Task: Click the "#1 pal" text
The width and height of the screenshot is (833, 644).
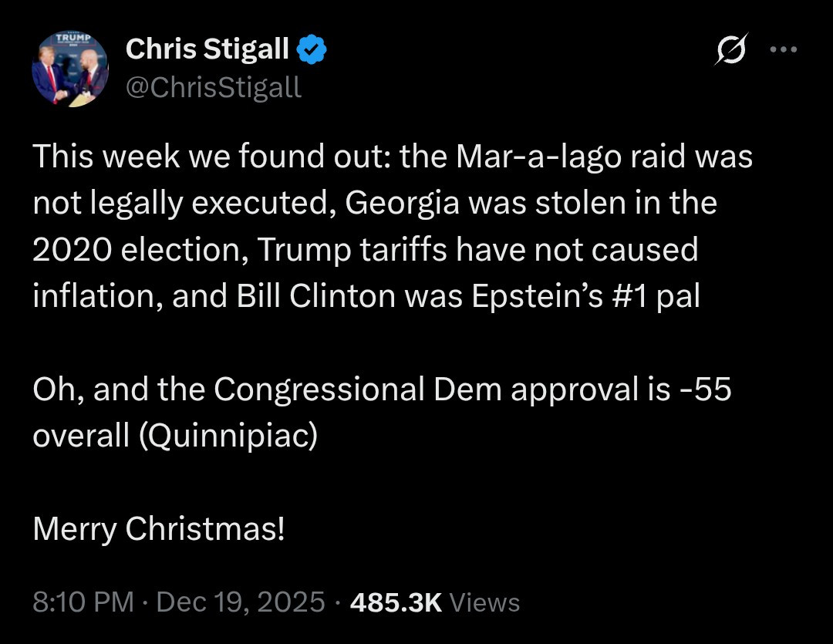Action: click(x=656, y=296)
